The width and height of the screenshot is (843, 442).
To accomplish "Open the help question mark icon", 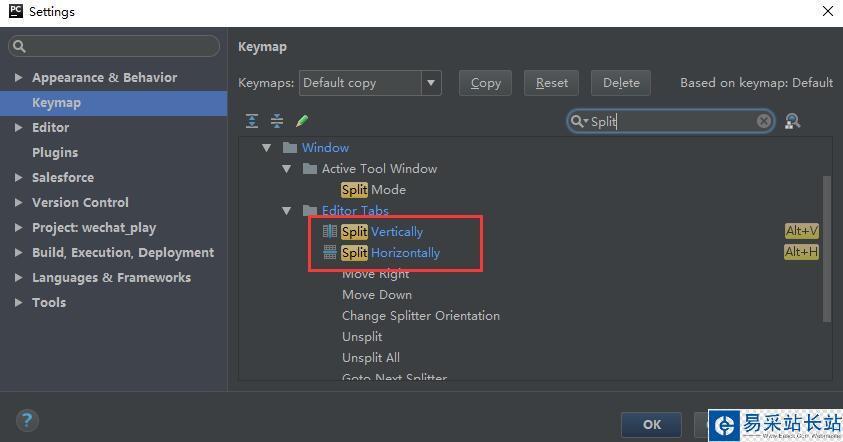I will (27, 420).
